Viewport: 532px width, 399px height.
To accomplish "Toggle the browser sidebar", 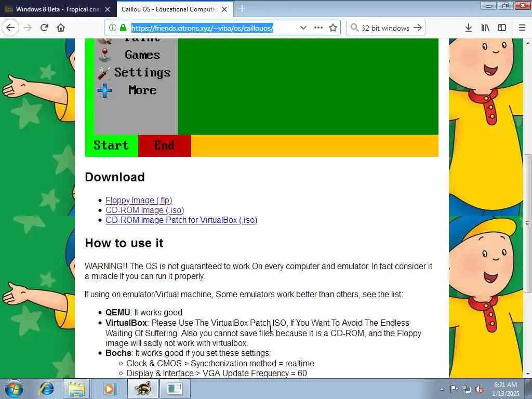I will click(x=502, y=28).
